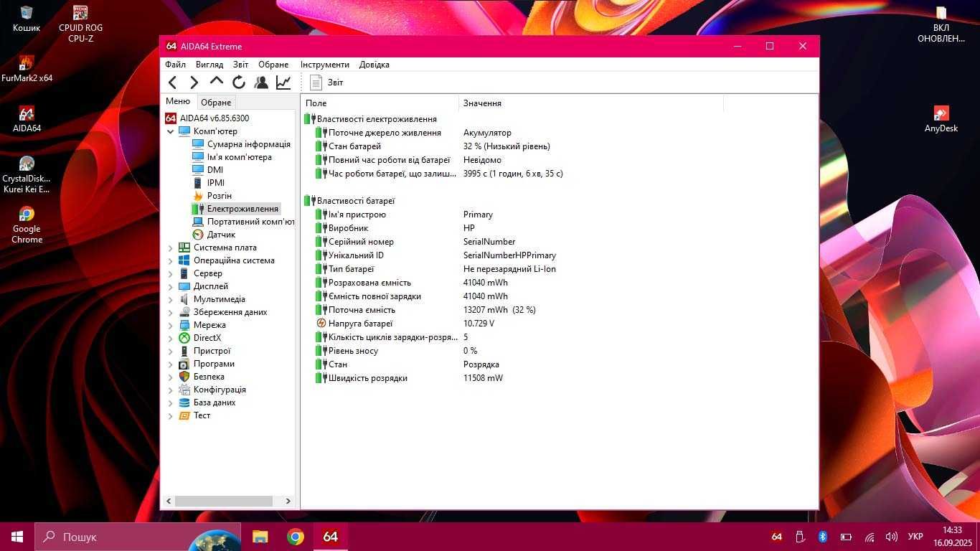Open the Звіт menu in the menu bar
Viewport: 980px width, 551px height.
tap(241, 65)
